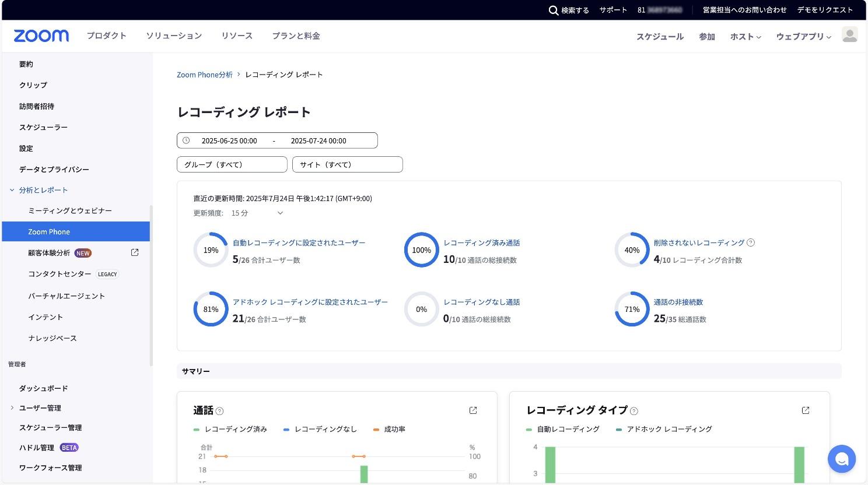The height and width of the screenshot is (485, 868).
Task: Click スケジュール in top navigation
Action: (660, 36)
